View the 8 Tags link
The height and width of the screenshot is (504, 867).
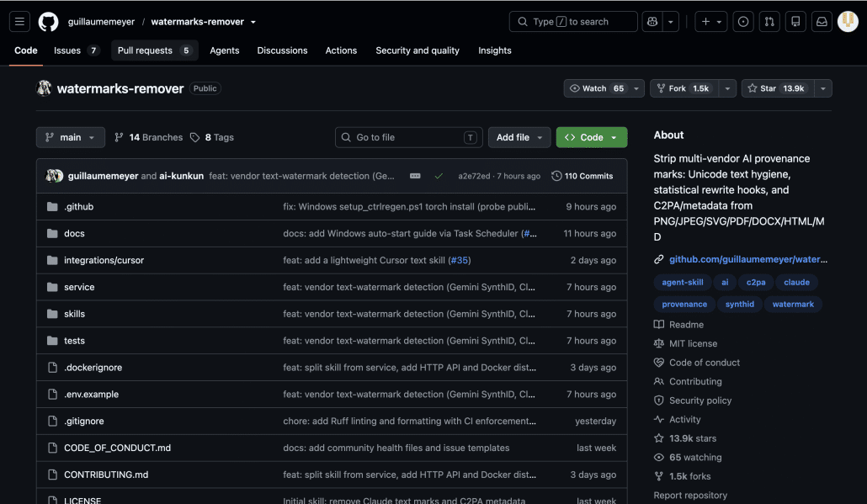(212, 137)
